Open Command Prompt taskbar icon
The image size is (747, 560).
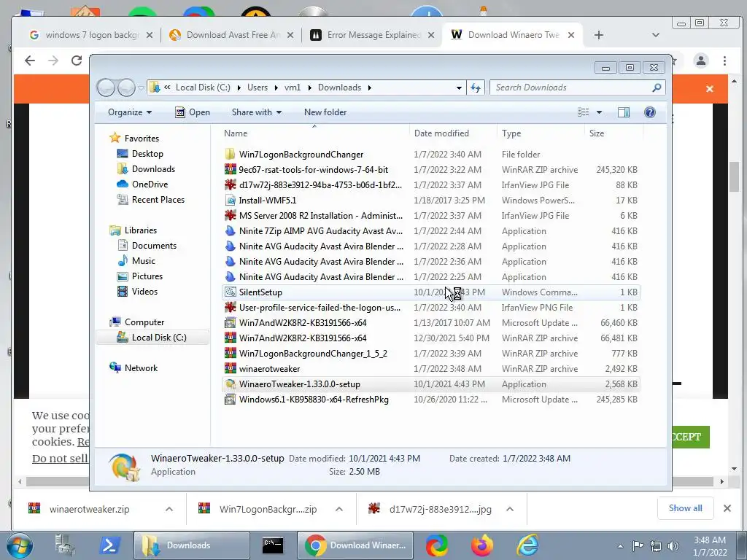273,545
